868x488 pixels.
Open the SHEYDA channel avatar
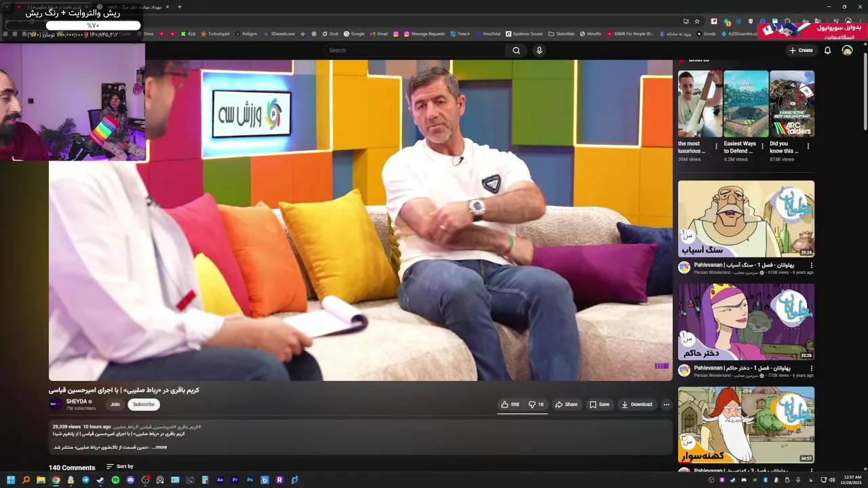(x=56, y=405)
